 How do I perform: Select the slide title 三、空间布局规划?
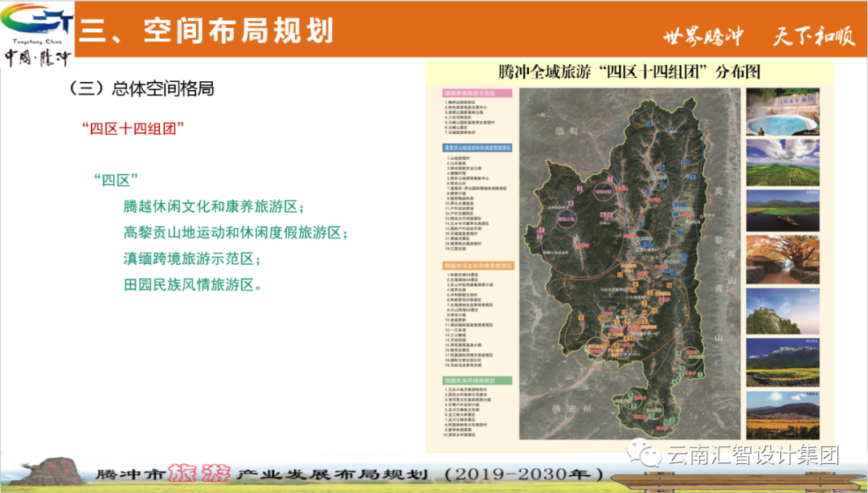207,31
